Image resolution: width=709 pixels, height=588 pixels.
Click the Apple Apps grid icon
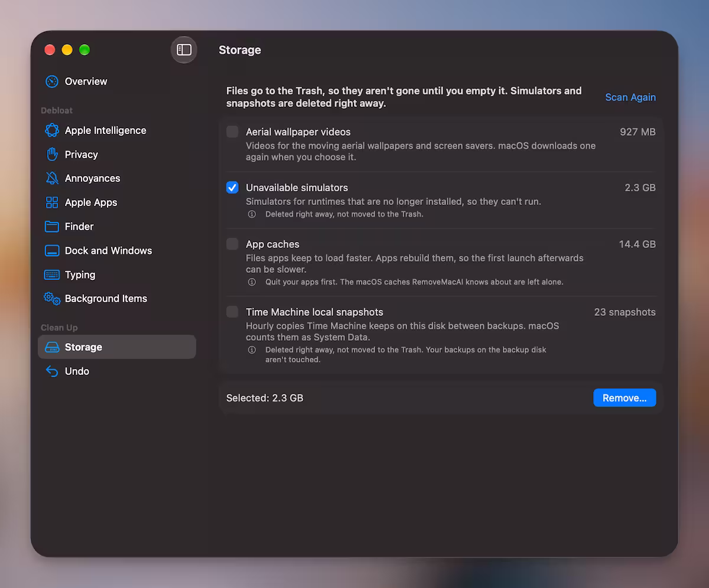pyautogui.click(x=52, y=202)
